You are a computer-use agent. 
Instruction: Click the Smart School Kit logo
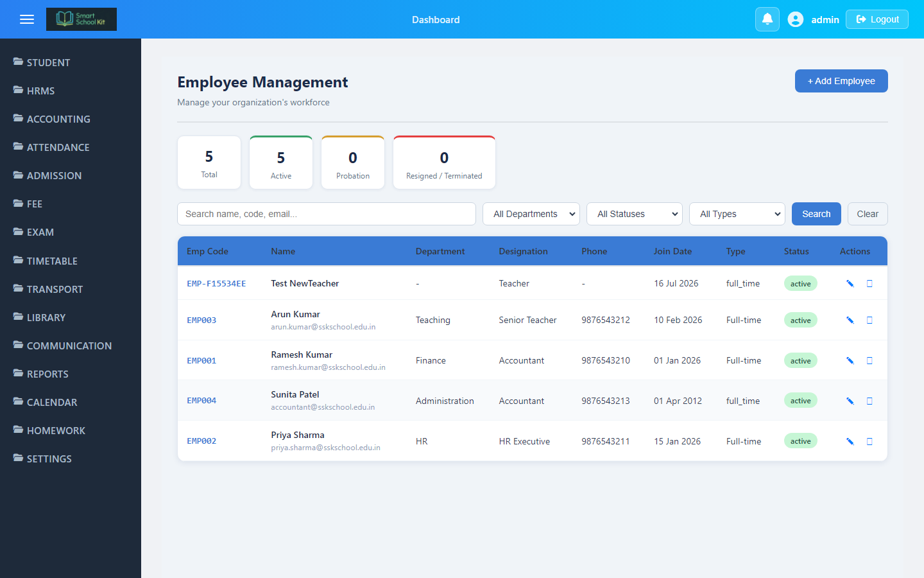[x=81, y=19]
